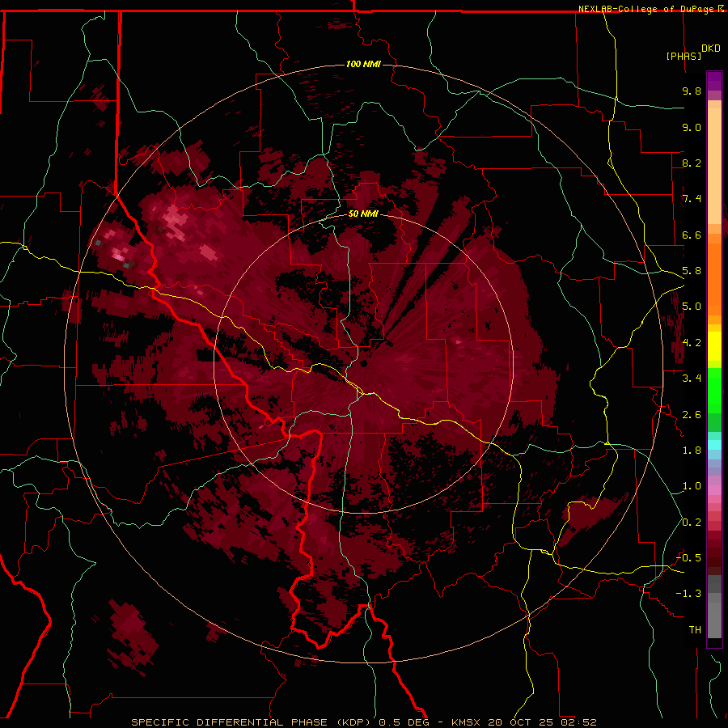The width and height of the screenshot is (728, 728).
Task: Click the 0.2 value on color scale
Action: (x=692, y=523)
